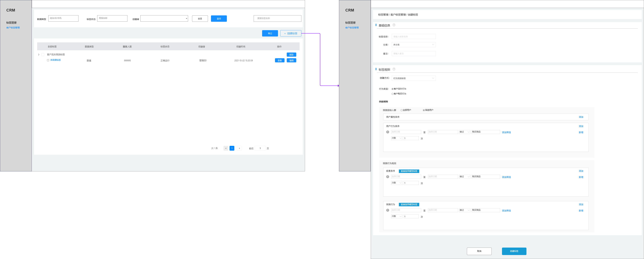Select the 客户流失行为 radio button
The width and height of the screenshot is (644, 259).
coord(393,89)
